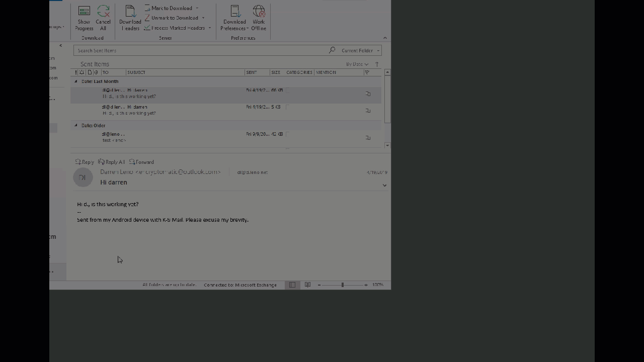The width and height of the screenshot is (644, 362).
Task: Collapse the ribbon using the chevron
Action: coord(385,38)
